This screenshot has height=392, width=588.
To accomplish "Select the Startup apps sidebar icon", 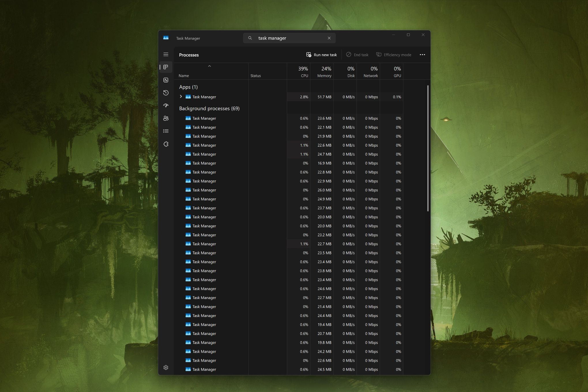I will [x=166, y=105].
